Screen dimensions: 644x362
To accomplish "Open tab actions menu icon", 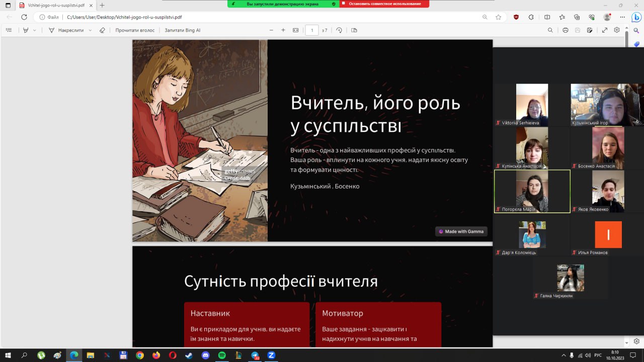I will tap(8, 5).
